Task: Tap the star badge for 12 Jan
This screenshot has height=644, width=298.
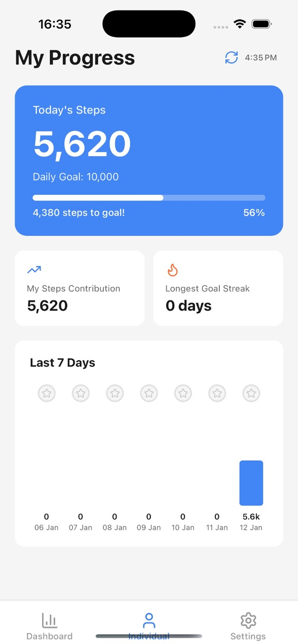Action: pyautogui.click(x=251, y=393)
